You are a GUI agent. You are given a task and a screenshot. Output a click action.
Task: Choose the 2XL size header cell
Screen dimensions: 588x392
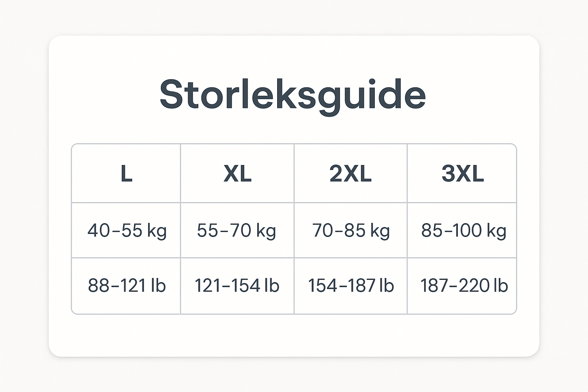pyautogui.click(x=350, y=174)
